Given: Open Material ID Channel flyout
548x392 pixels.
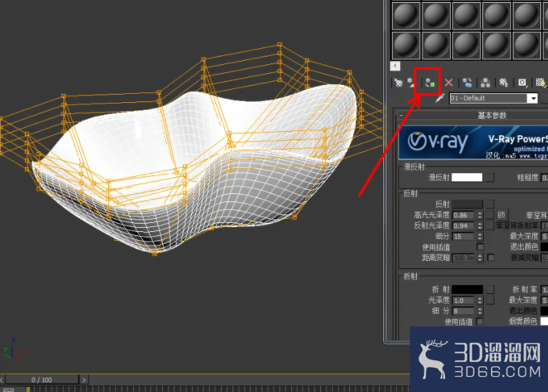Looking at the screenshot, I should tap(522, 83).
